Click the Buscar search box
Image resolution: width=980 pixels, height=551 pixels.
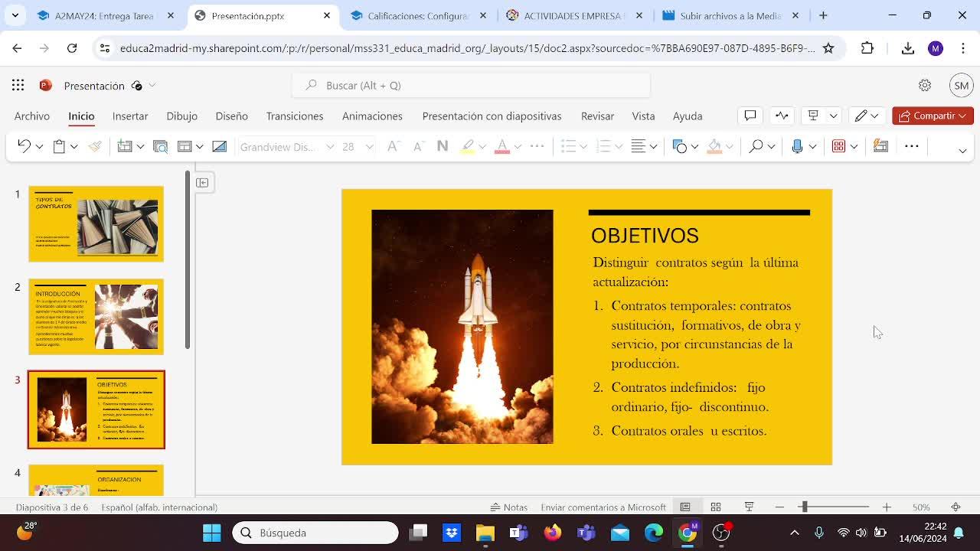(471, 85)
